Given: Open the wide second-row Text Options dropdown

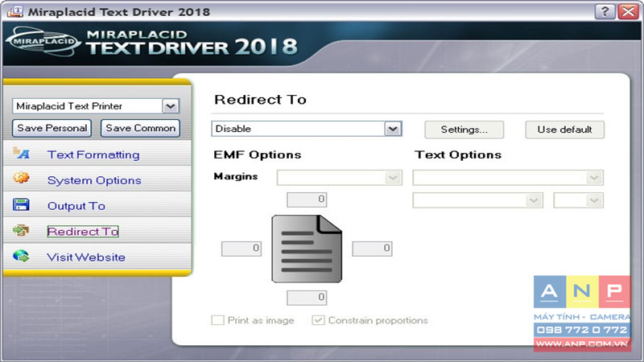Looking at the screenshot, I should click(x=477, y=200).
